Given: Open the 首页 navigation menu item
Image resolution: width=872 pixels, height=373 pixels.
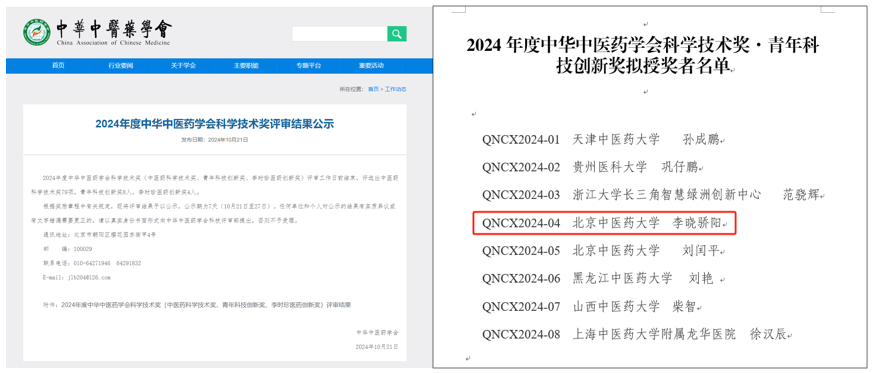Looking at the screenshot, I should pyautogui.click(x=58, y=66).
